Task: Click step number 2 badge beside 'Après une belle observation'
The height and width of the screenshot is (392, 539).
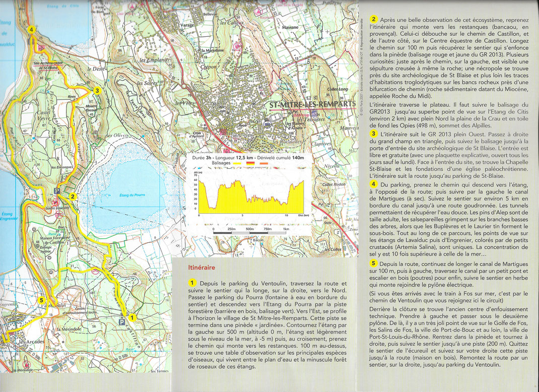Action: pos(374,19)
